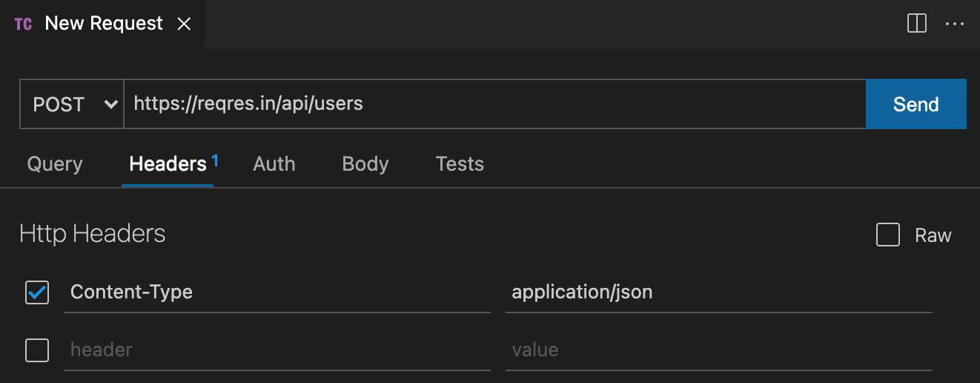The width and height of the screenshot is (980, 383).
Task: Click the Content-Type header name field
Action: (x=277, y=292)
